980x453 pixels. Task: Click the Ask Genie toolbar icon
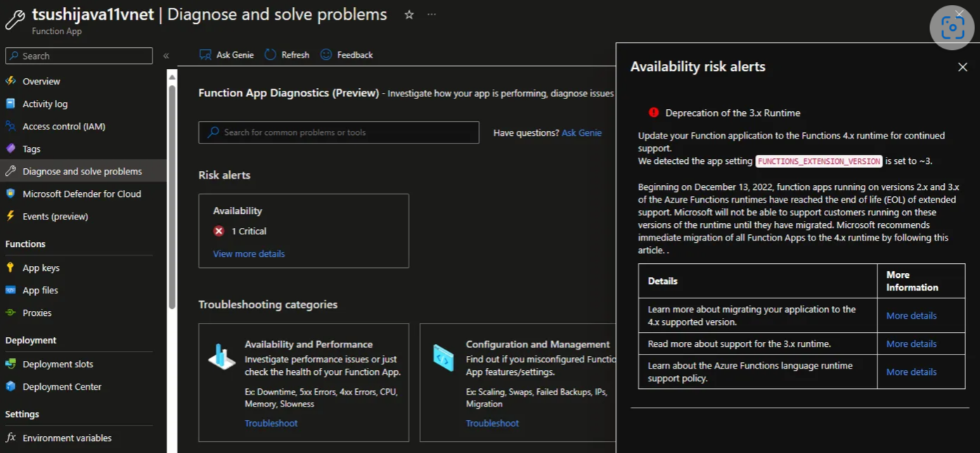pos(205,55)
